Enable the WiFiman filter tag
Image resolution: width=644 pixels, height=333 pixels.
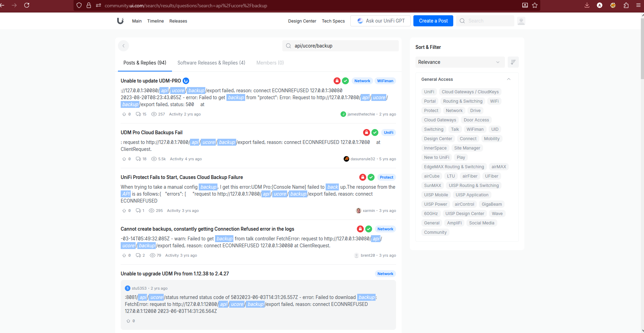(x=475, y=129)
